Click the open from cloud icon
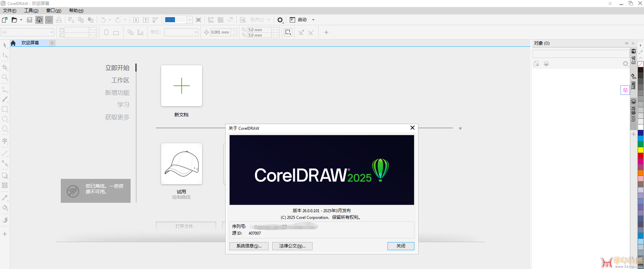Screen dimensions: 644x269 pyautogui.click(x=39, y=20)
